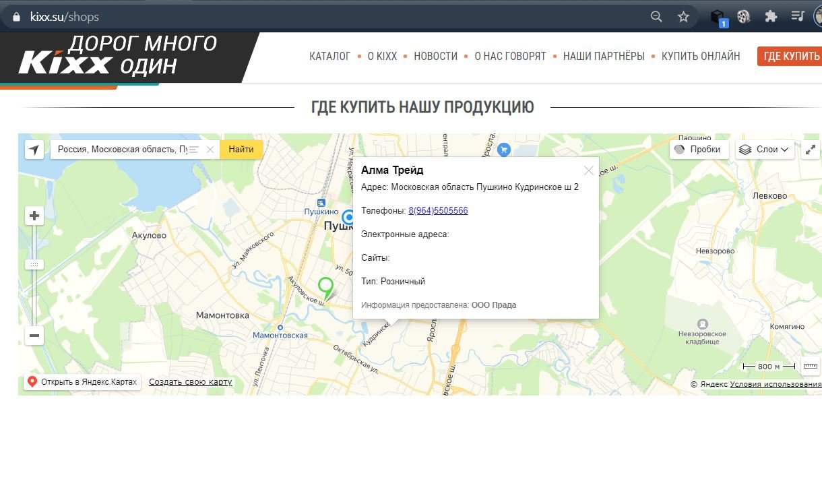Click the Яндекс copyright link
Viewport: 822px width, 504px height.
[714, 384]
